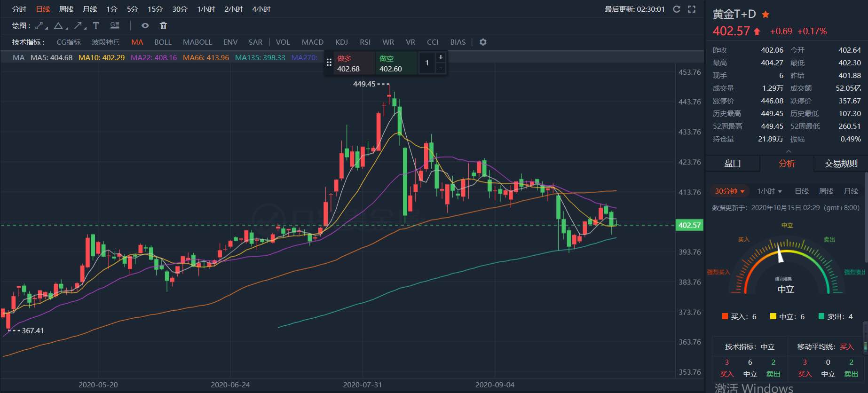868x393 pixels.
Task: Open the drawings list icon
Action: coord(115,26)
